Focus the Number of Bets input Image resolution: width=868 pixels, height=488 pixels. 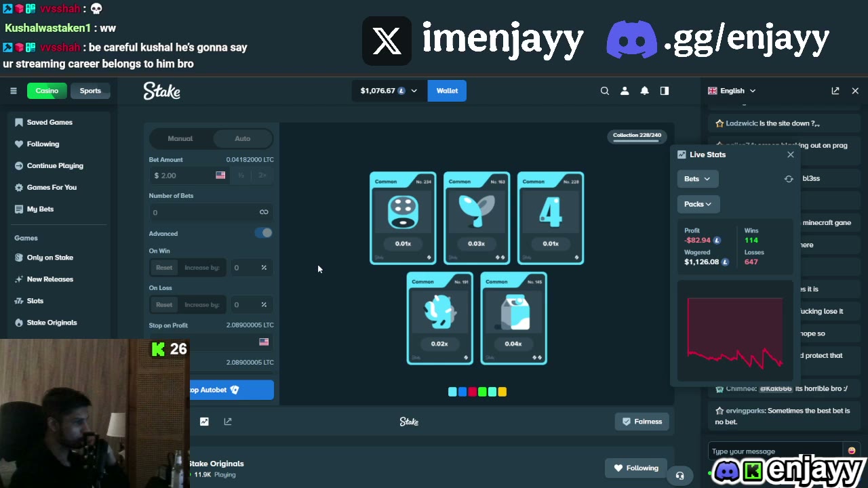point(212,212)
